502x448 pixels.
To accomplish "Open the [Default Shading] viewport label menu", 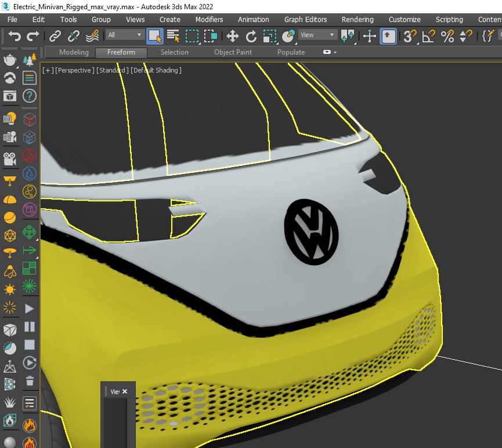I will [x=156, y=70].
